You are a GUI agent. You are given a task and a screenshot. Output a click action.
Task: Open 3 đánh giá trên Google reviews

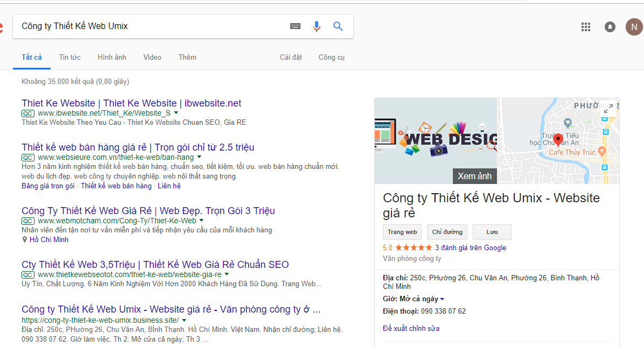(x=471, y=247)
